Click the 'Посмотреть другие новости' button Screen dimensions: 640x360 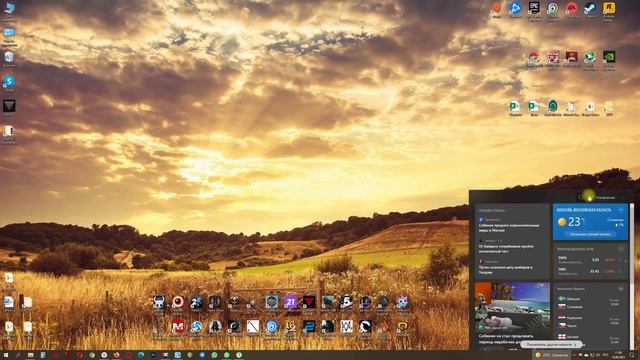point(551,344)
